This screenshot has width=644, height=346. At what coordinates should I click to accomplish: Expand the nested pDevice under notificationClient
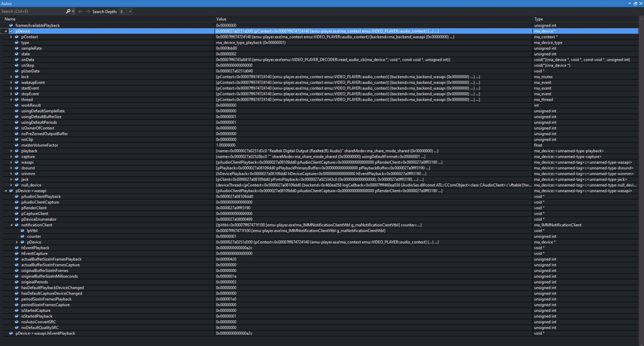tap(17, 242)
